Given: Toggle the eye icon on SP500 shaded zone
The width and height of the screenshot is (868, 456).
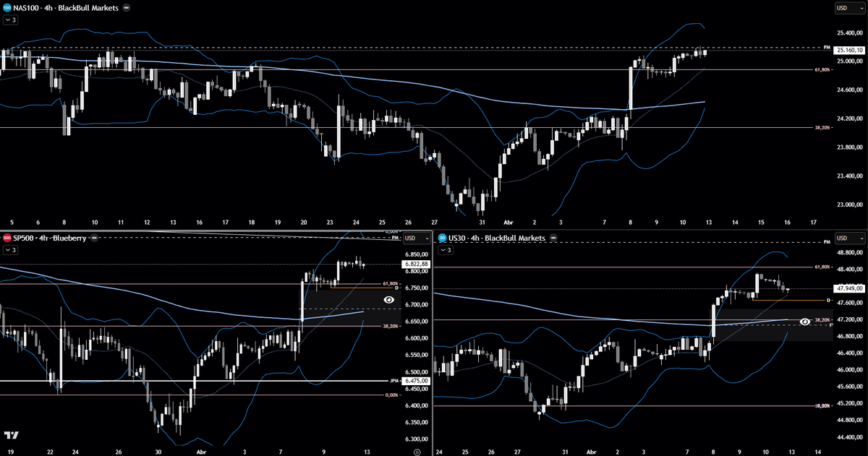Looking at the screenshot, I should (389, 298).
